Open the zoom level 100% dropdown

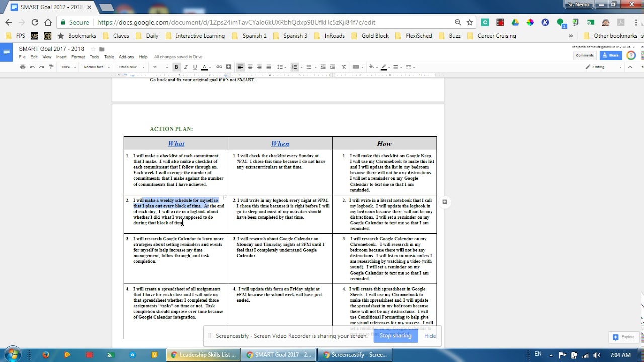(68, 67)
